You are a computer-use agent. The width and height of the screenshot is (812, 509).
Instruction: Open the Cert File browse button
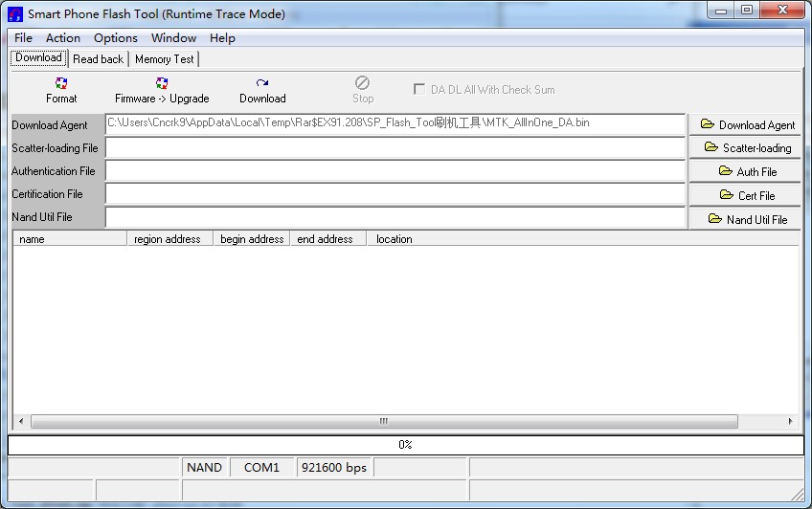747,195
